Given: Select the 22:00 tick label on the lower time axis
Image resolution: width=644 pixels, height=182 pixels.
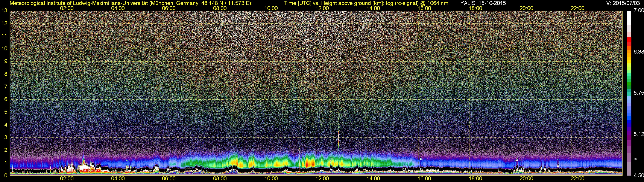Looking at the screenshot, I should (577, 179).
